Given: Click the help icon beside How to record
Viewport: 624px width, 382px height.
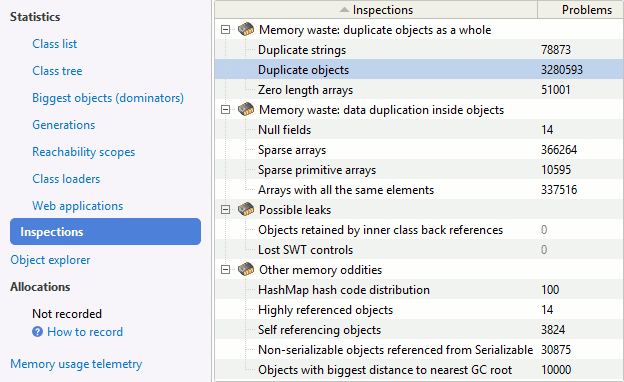Looking at the screenshot, I should click(x=37, y=331).
